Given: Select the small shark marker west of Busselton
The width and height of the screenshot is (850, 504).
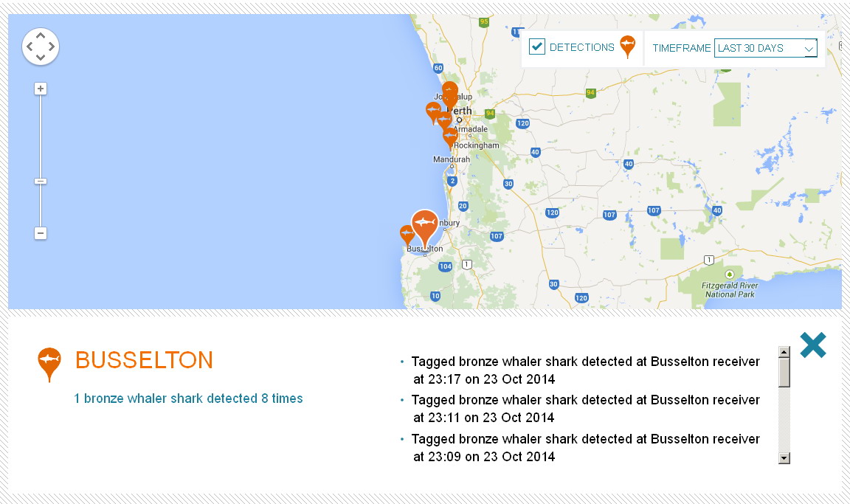Looking at the screenshot, I should 407,235.
